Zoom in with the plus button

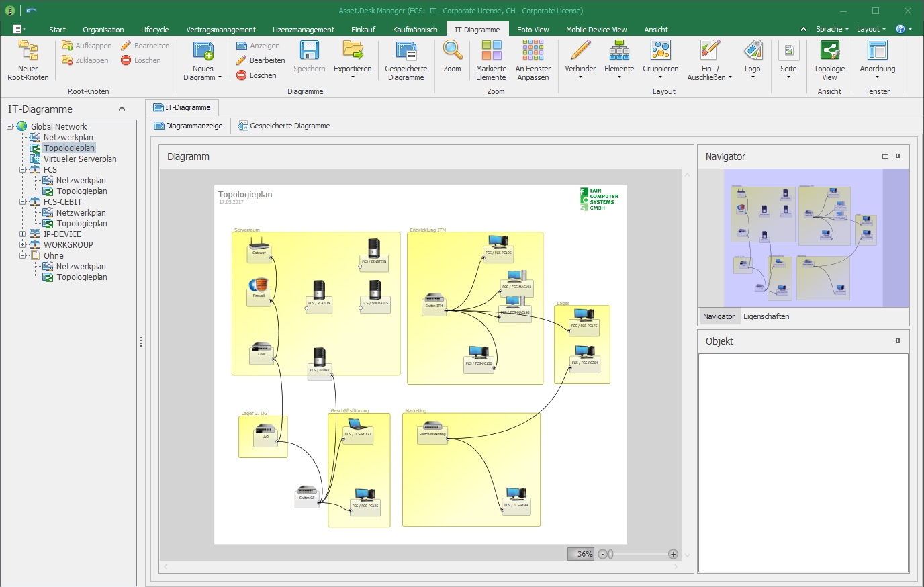coord(673,554)
